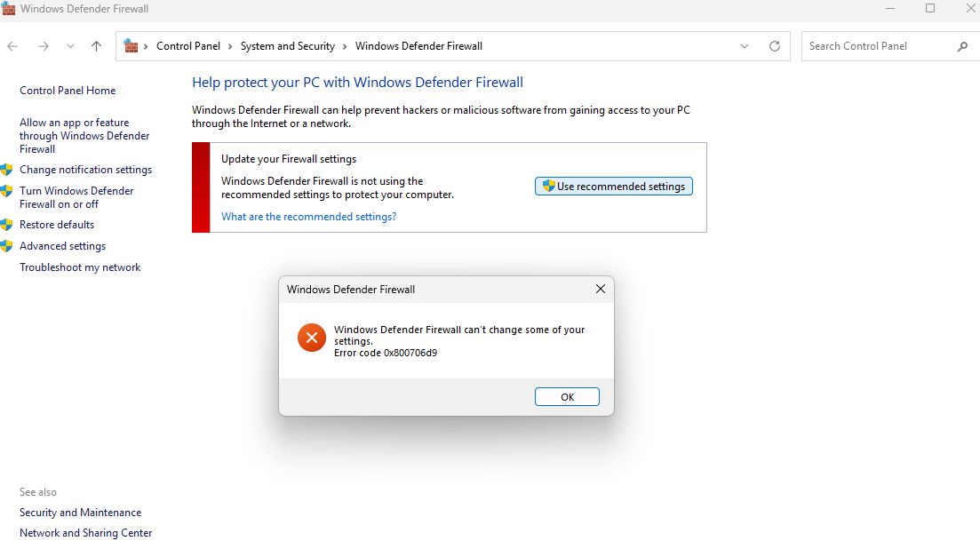The height and width of the screenshot is (549, 980).
Task: Click the Error code 0x800706d9 text
Action: pyautogui.click(x=386, y=353)
